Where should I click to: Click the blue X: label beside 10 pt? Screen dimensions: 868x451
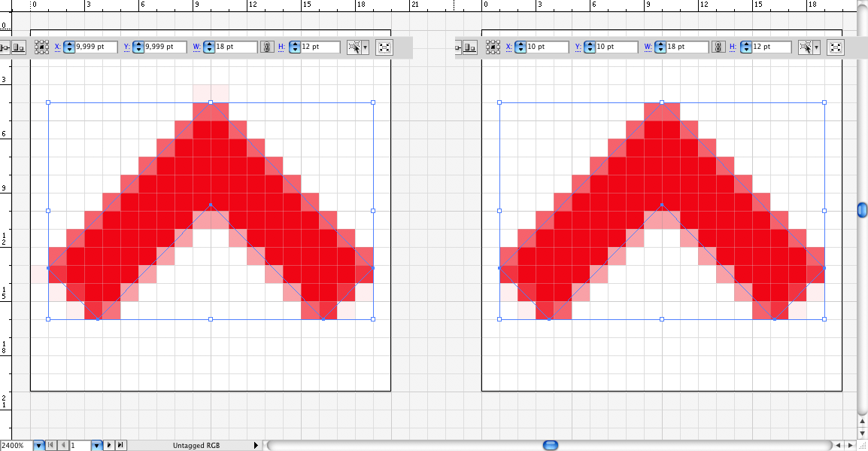tap(508, 47)
